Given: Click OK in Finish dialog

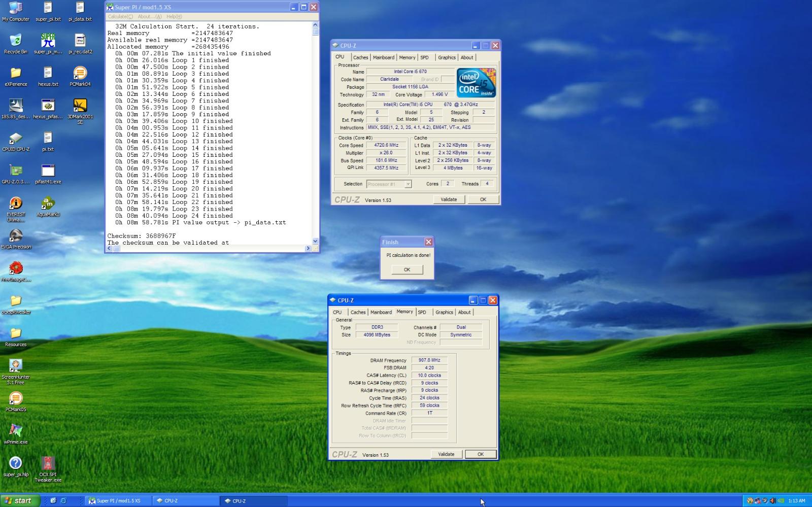Looking at the screenshot, I should tap(407, 269).
